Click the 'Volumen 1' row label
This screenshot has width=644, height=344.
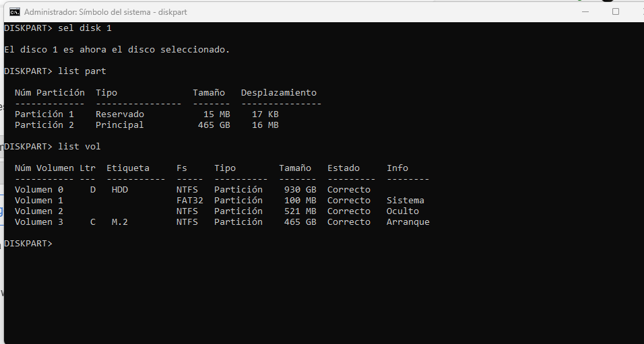click(39, 201)
